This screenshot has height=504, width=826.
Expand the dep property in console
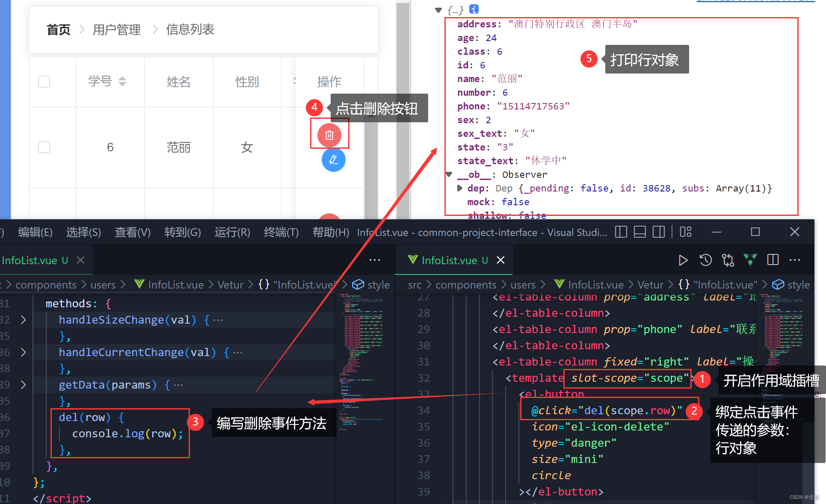click(460, 188)
